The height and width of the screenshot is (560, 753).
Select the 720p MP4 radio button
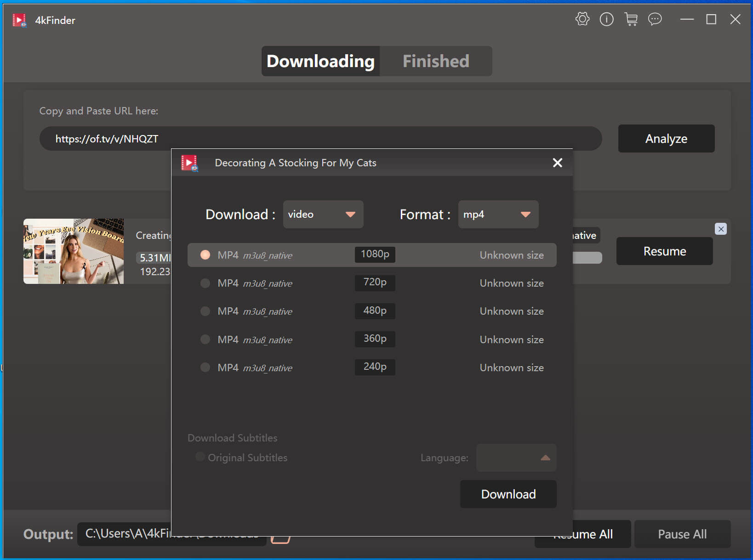[x=205, y=283]
